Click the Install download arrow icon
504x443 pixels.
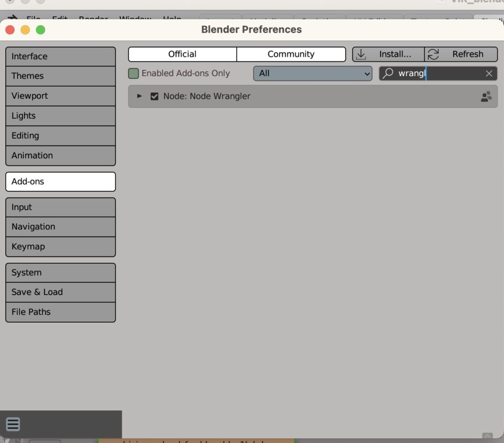point(361,54)
